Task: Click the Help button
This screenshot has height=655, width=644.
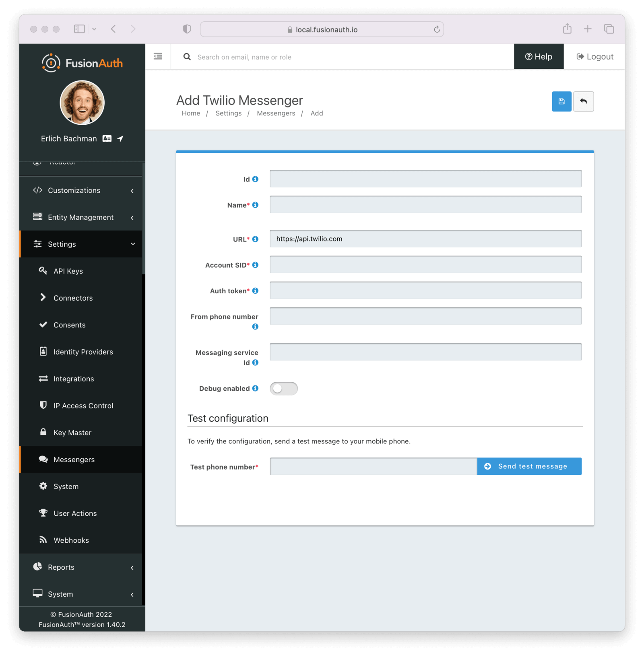Action: 539,57
